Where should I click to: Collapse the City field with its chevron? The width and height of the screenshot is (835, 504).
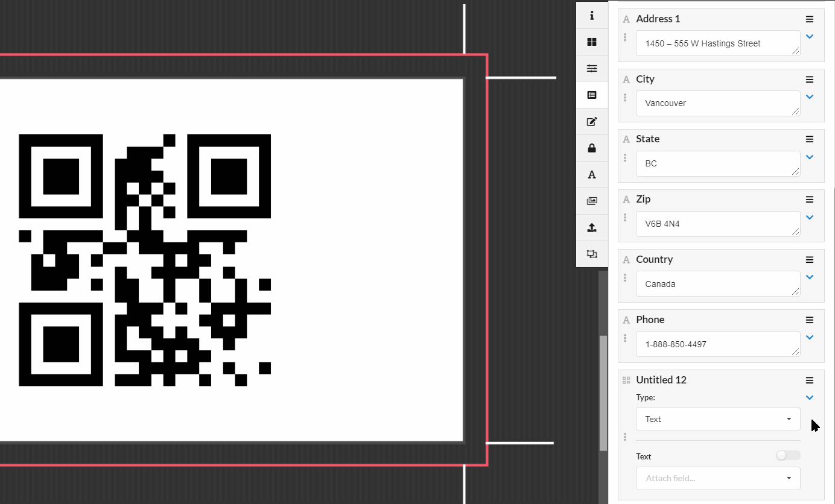point(810,96)
